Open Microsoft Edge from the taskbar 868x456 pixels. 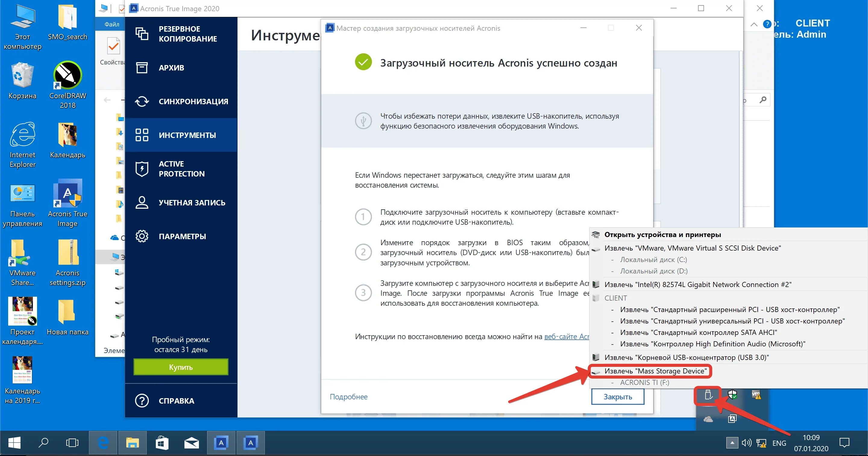[x=103, y=443]
